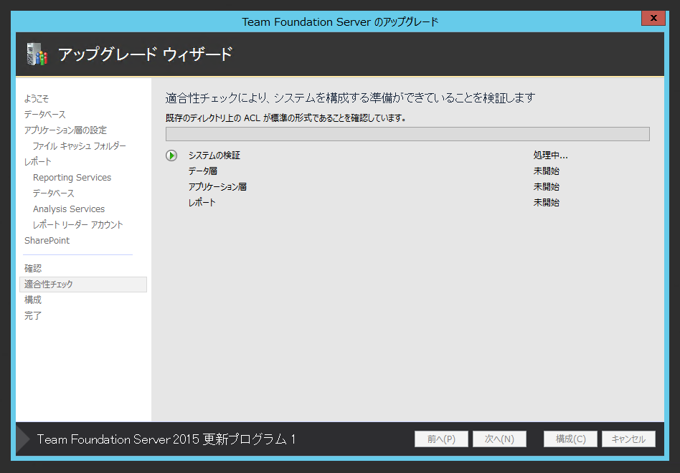The width and height of the screenshot is (680, 473).
Task: Open ファイル キャッシュ フォルダー step
Action: [x=79, y=146]
